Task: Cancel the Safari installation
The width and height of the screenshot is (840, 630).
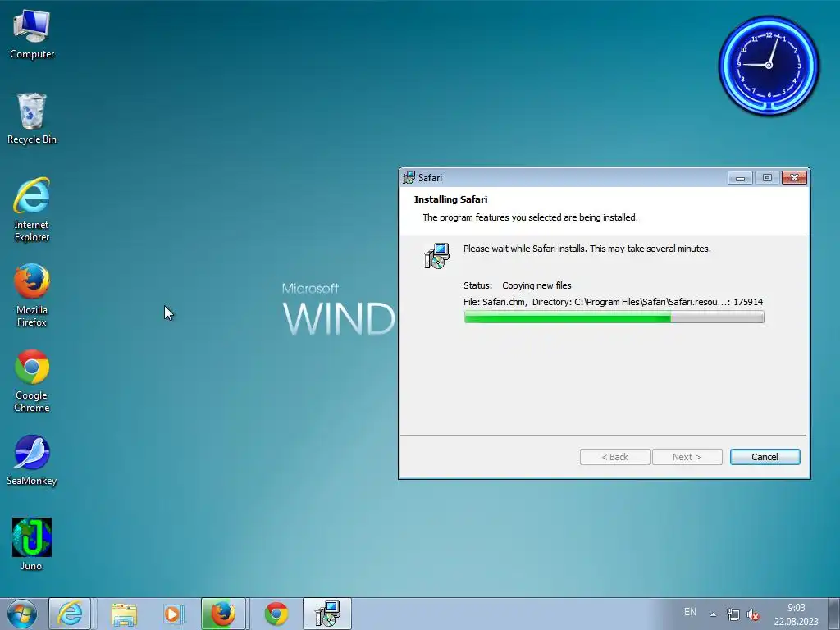Action: pos(765,457)
